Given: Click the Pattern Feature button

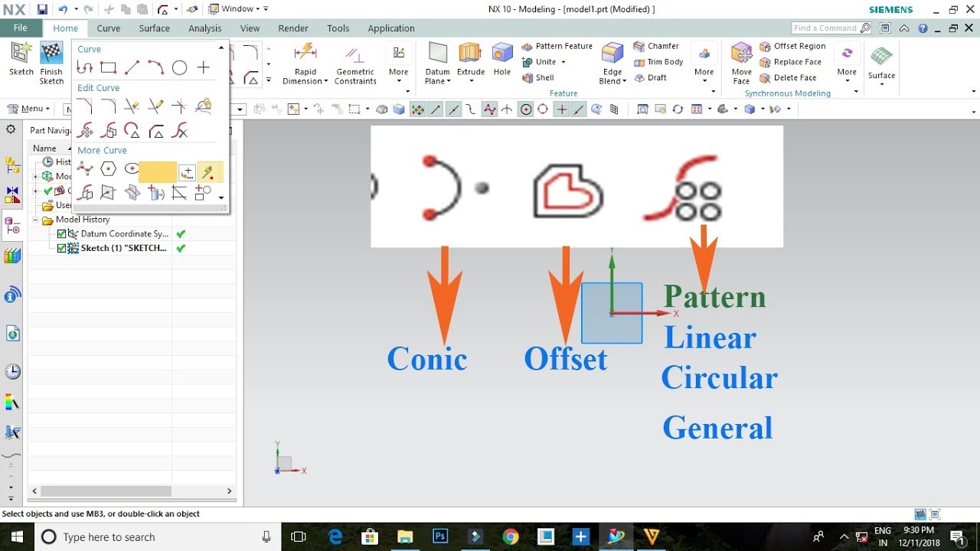Looking at the screenshot, I should (x=557, y=46).
